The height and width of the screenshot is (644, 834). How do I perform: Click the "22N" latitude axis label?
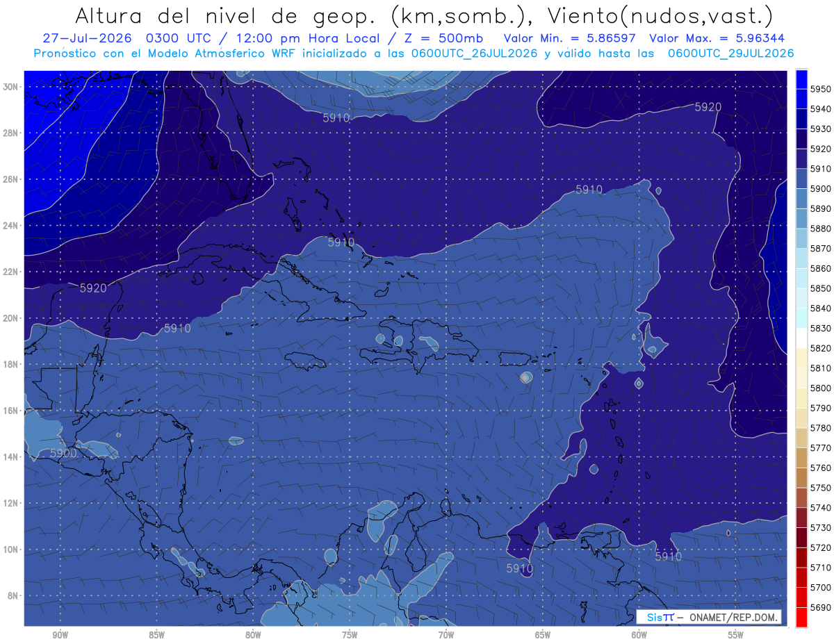point(11,272)
